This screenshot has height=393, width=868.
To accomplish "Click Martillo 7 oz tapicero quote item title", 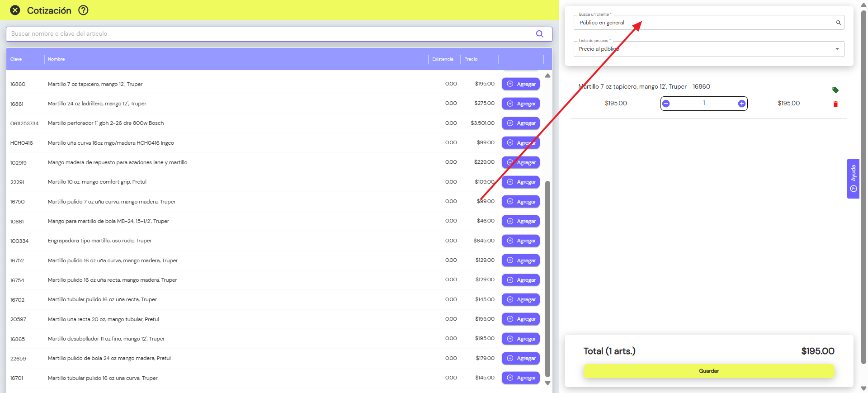I will pos(644,86).
